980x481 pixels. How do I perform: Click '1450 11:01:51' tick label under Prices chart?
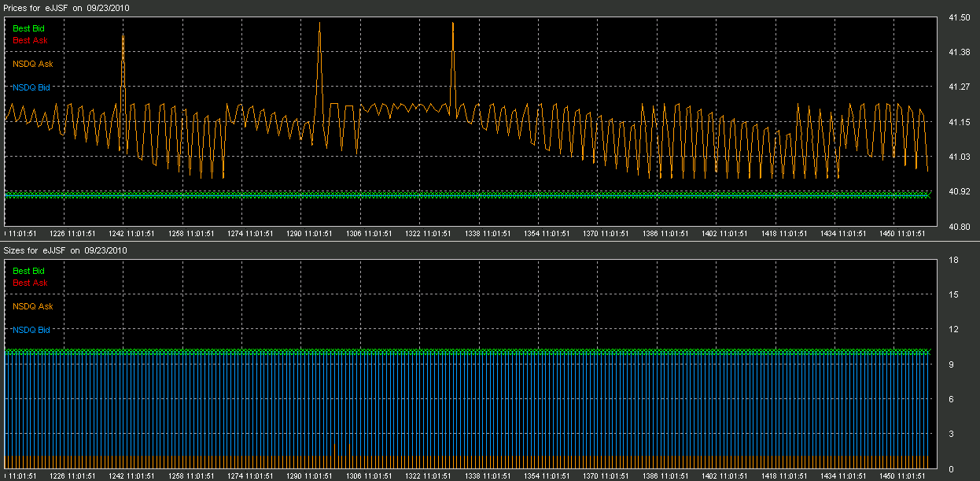(903, 234)
